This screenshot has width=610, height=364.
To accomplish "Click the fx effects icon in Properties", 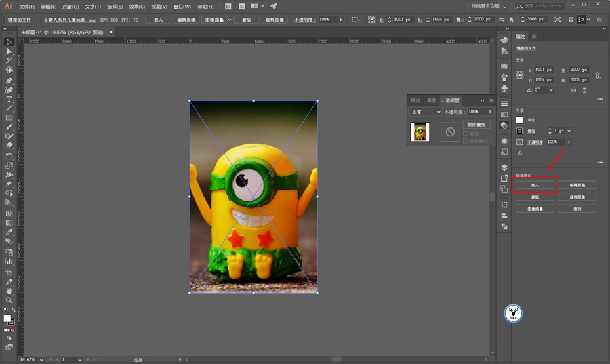I will [521, 153].
